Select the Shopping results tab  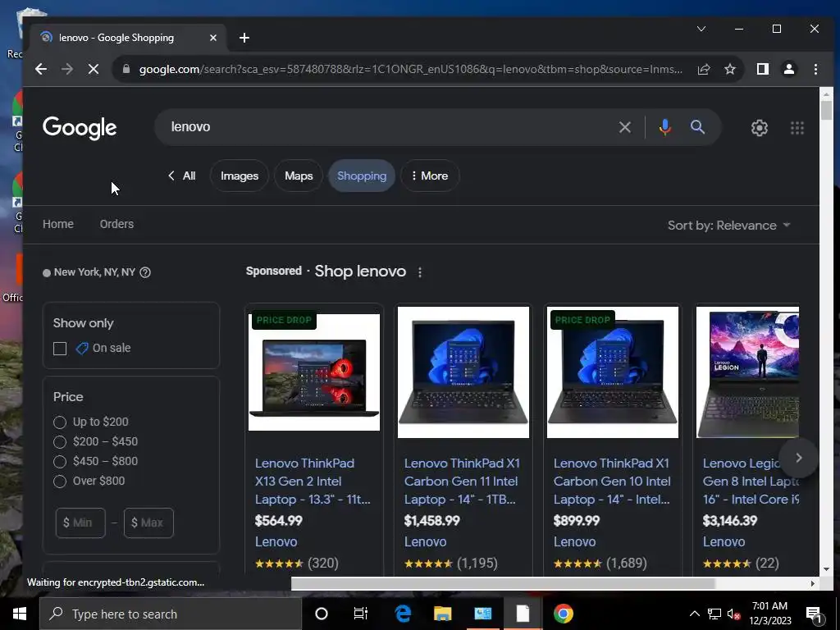(x=362, y=176)
